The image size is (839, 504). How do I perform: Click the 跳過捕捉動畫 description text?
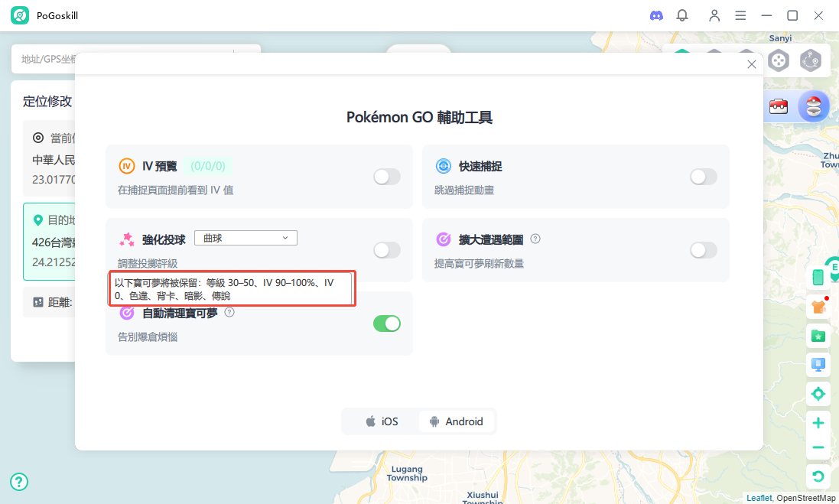pos(464,190)
